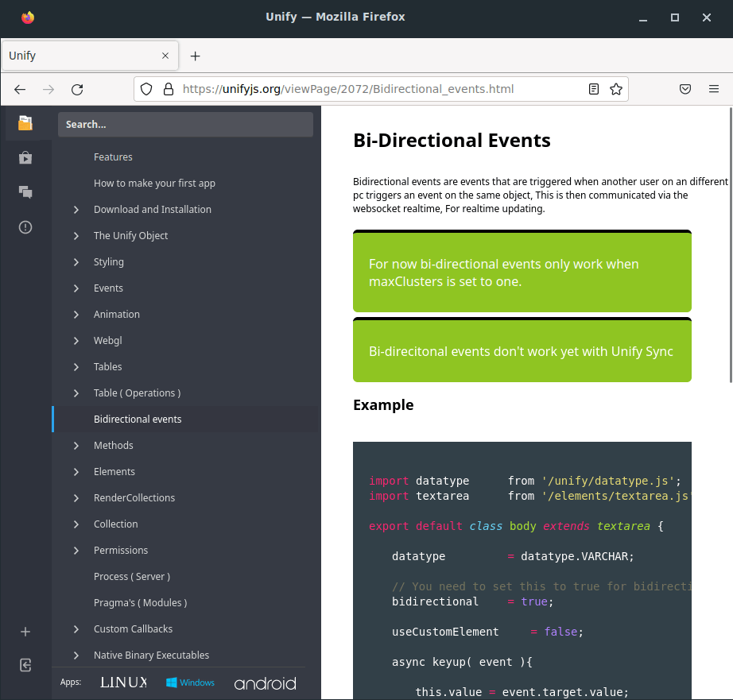The width and height of the screenshot is (733, 700).
Task: Open the Styling label
Action: [x=108, y=261]
